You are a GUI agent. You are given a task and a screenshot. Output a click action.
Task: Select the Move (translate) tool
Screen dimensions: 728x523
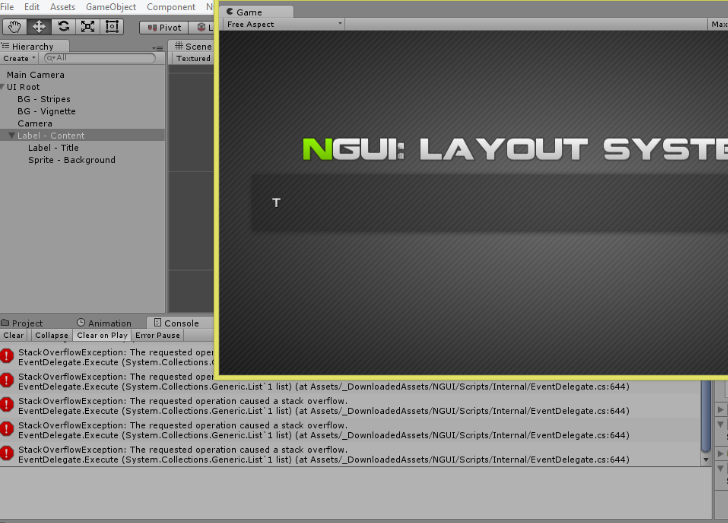39,27
